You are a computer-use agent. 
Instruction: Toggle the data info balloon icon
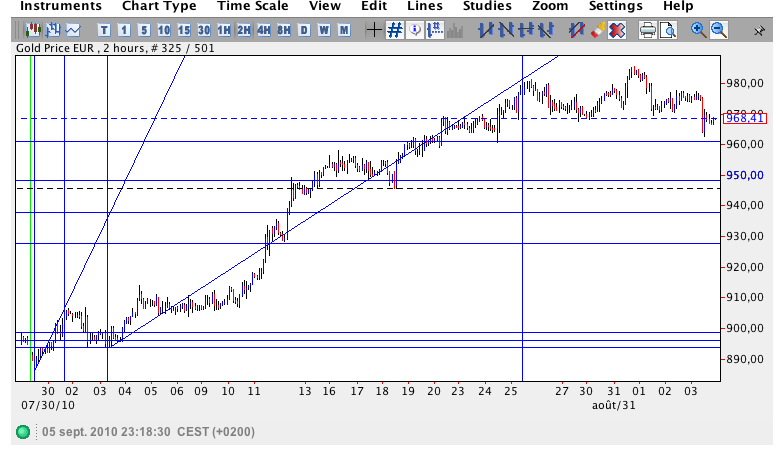pos(415,30)
